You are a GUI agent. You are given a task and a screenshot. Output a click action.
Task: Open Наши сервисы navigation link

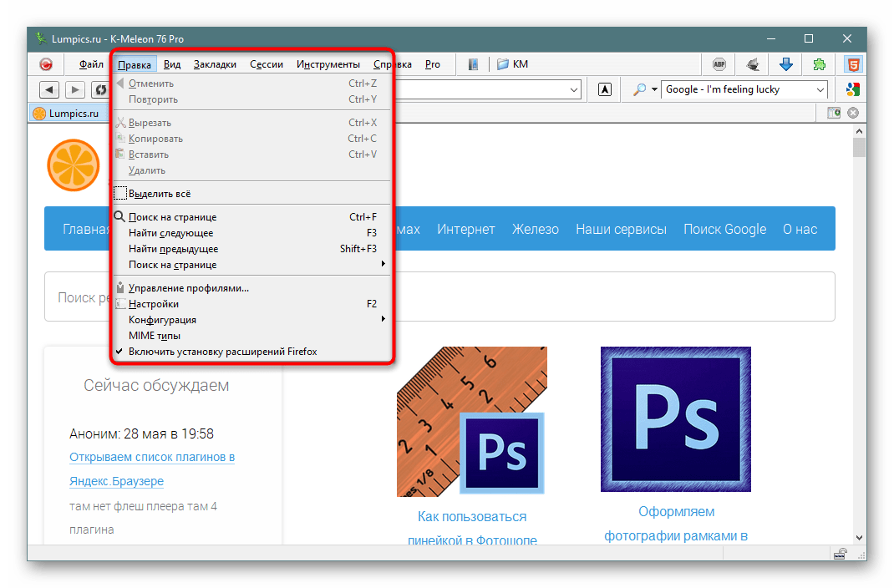click(621, 229)
